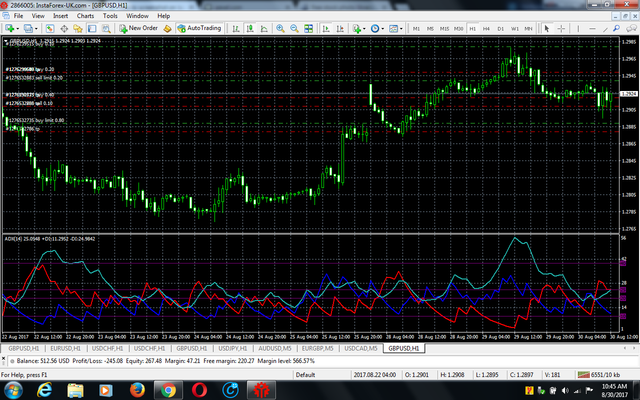The image size is (640, 400).
Task: Open the Charts menu
Action: pos(85,16)
